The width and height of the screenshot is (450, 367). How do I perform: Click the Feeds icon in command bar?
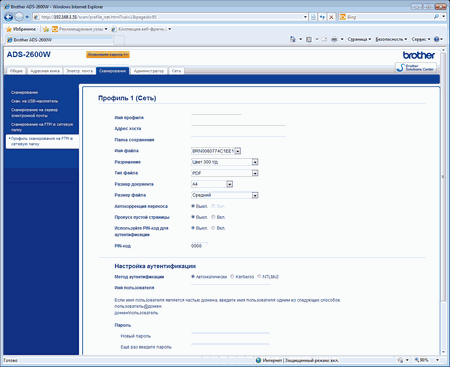309,39
